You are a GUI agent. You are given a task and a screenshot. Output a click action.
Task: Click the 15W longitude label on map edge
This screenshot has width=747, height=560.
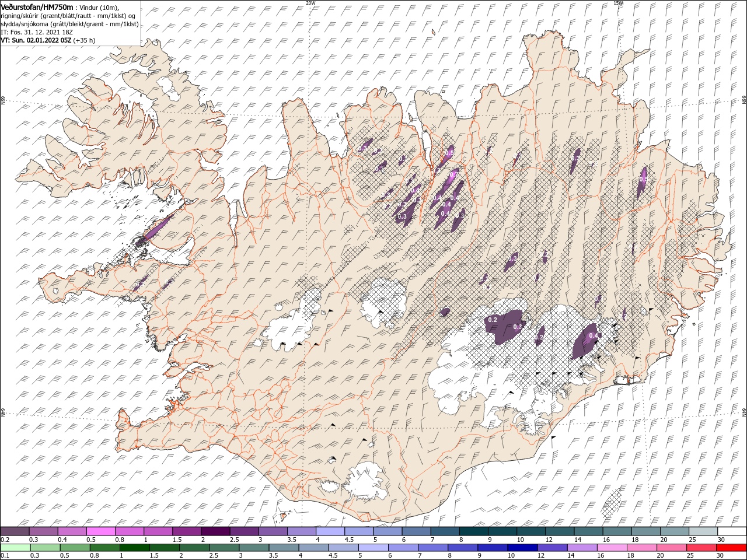click(618, 3)
